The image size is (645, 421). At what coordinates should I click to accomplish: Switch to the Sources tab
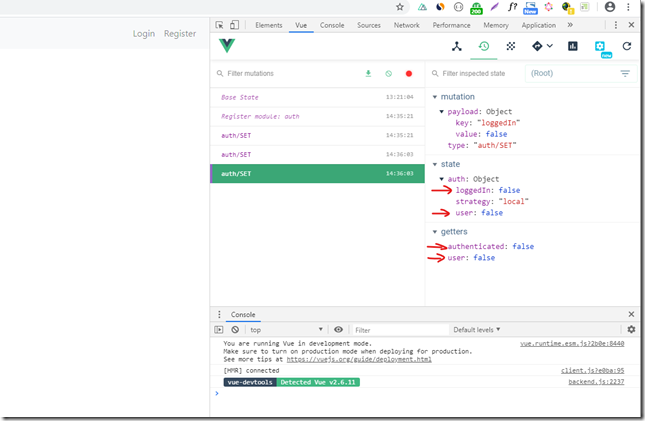point(369,25)
